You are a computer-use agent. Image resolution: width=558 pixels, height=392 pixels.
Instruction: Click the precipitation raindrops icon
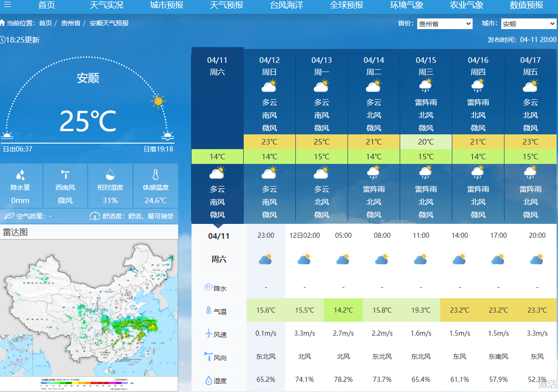(x=20, y=175)
